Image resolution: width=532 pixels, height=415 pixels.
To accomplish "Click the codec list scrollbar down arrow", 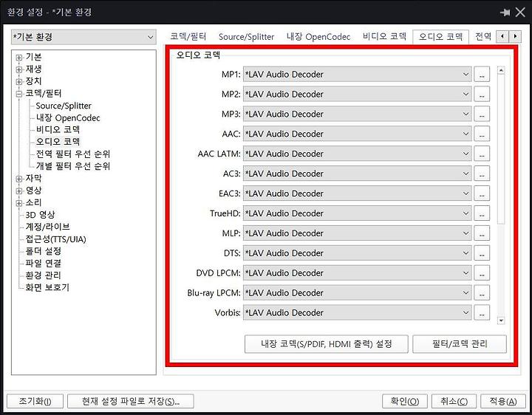I will pos(501,320).
